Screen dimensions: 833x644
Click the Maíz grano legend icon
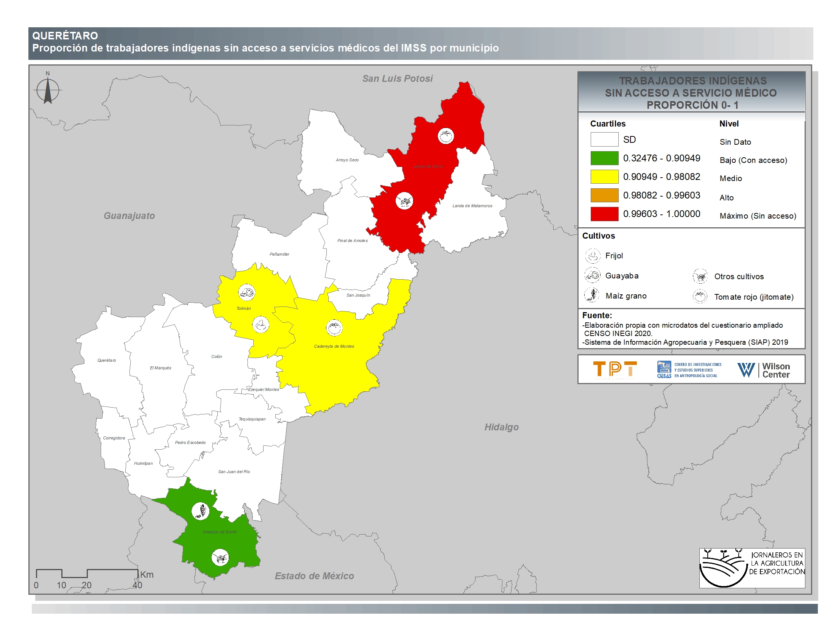(x=592, y=295)
